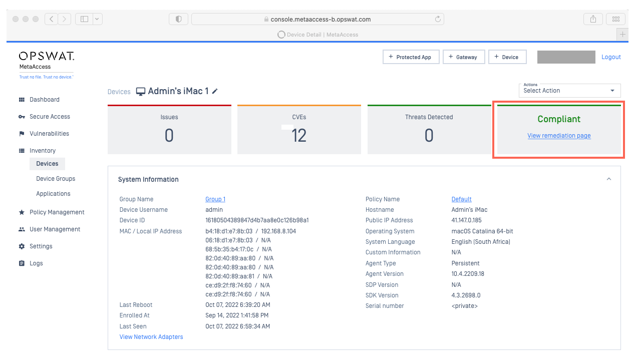Screen dimensions: 633x364
Task: Open Settings in the sidebar
Action: [x=41, y=246]
